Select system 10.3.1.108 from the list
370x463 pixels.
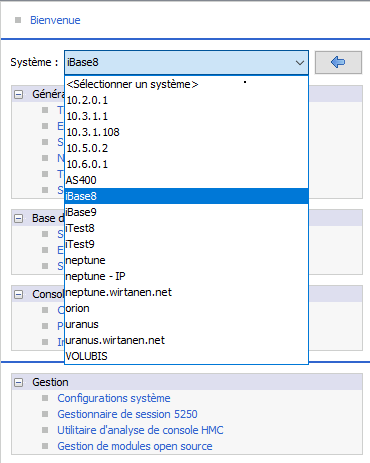pos(186,132)
